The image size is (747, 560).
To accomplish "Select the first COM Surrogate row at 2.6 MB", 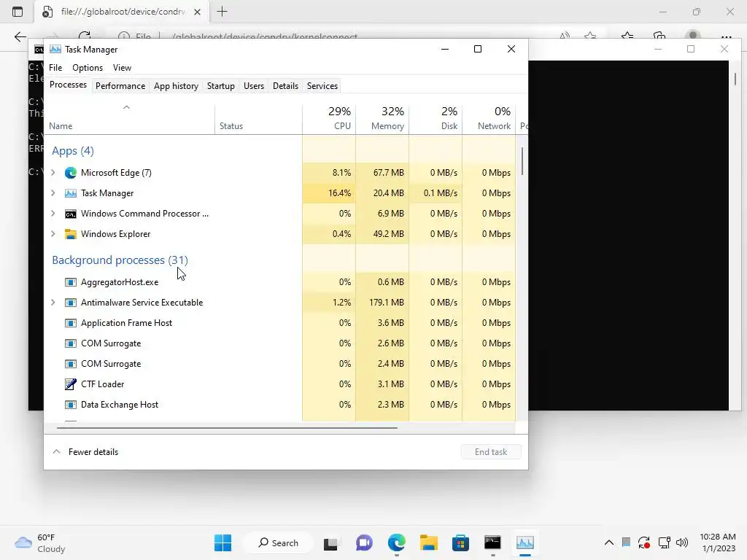I will (x=279, y=343).
